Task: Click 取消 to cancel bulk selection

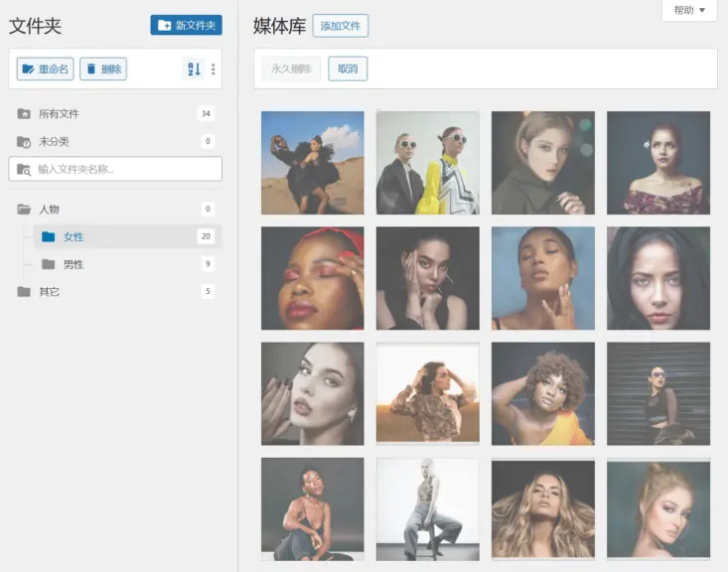Action: 348,69
